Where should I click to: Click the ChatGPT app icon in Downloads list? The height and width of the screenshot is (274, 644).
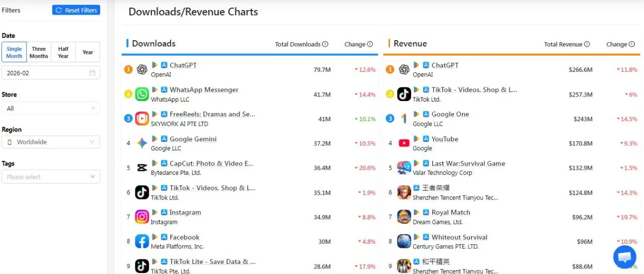tap(142, 69)
